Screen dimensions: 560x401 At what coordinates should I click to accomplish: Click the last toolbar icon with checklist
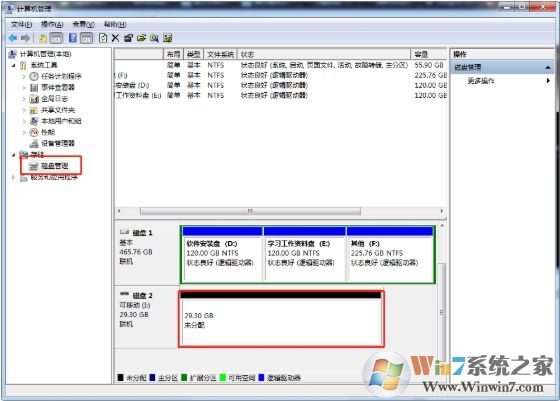pyautogui.click(x=168, y=38)
